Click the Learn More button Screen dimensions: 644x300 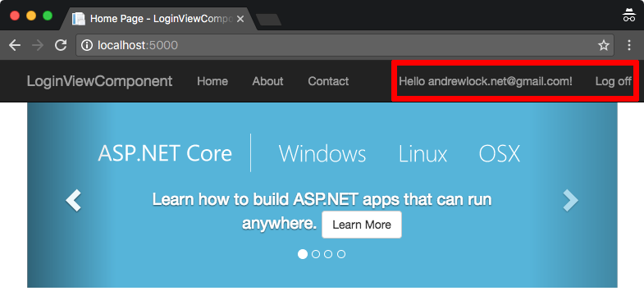362,225
